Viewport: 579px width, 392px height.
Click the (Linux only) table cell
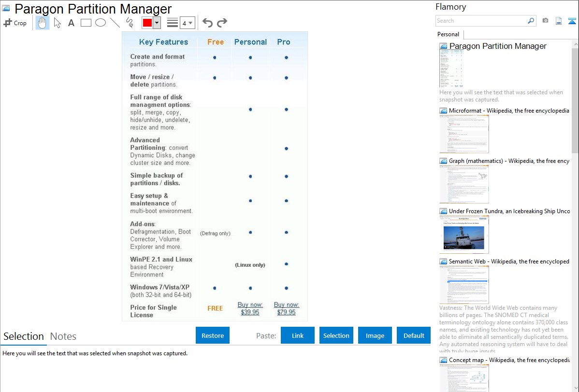(250, 264)
